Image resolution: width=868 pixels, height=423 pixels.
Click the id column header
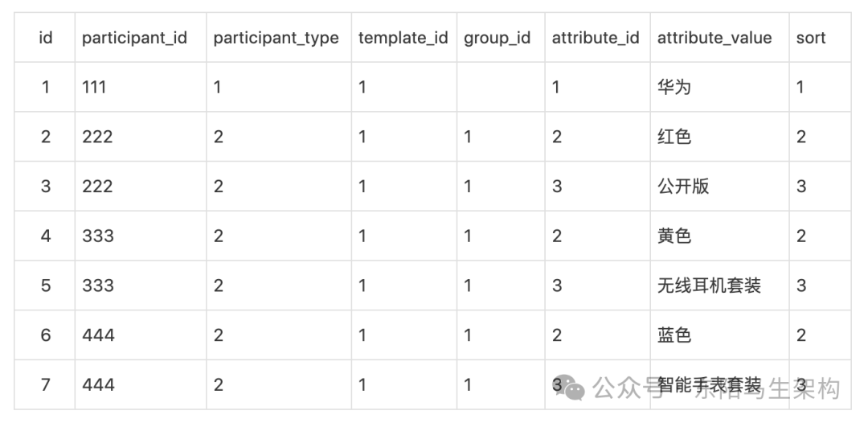46,38
